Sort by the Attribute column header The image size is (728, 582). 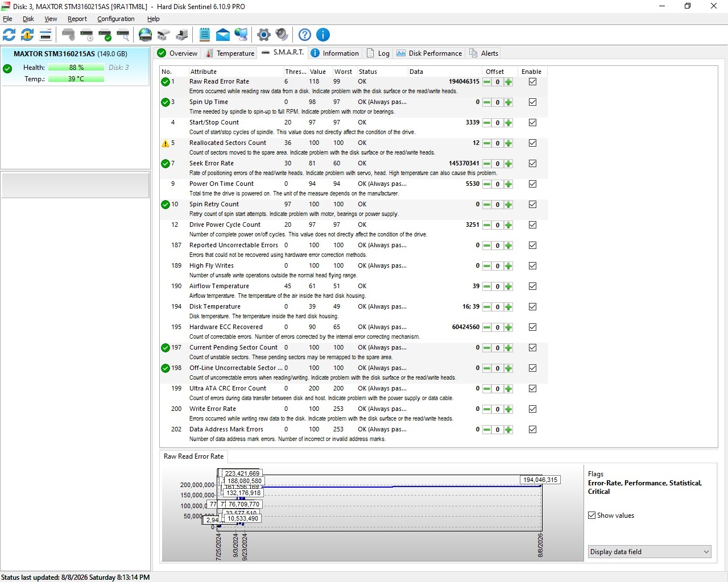point(235,72)
